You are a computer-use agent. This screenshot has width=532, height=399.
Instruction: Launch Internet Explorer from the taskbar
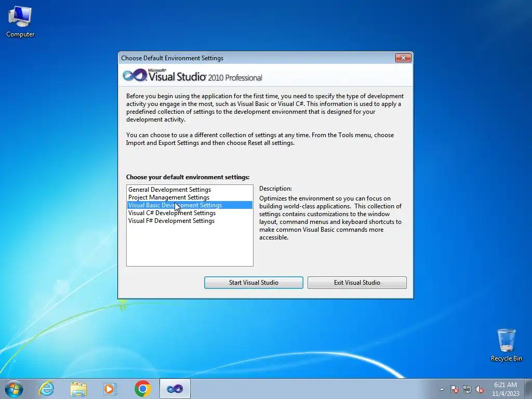click(x=46, y=389)
